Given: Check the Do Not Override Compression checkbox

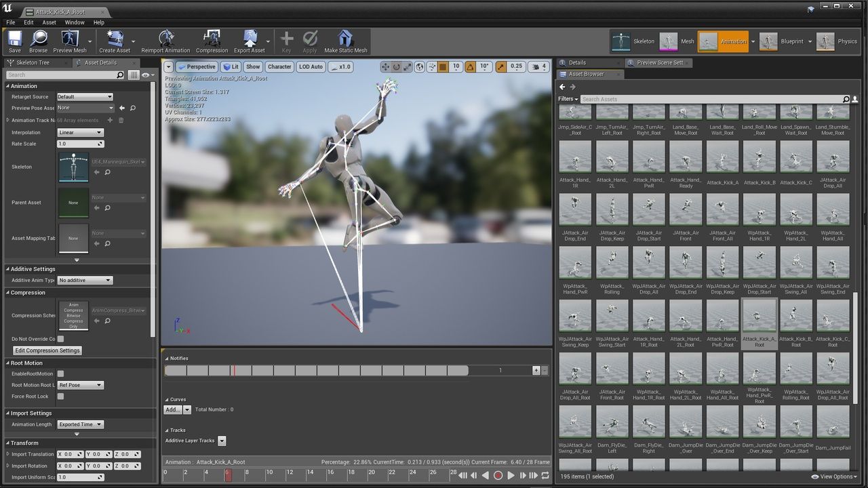Looking at the screenshot, I should [x=60, y=339].
